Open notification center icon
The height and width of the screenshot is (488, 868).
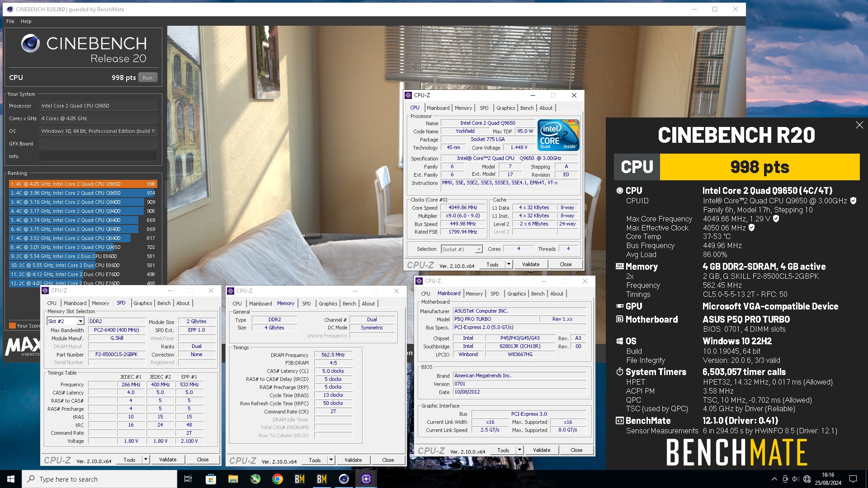coord(853,479)
